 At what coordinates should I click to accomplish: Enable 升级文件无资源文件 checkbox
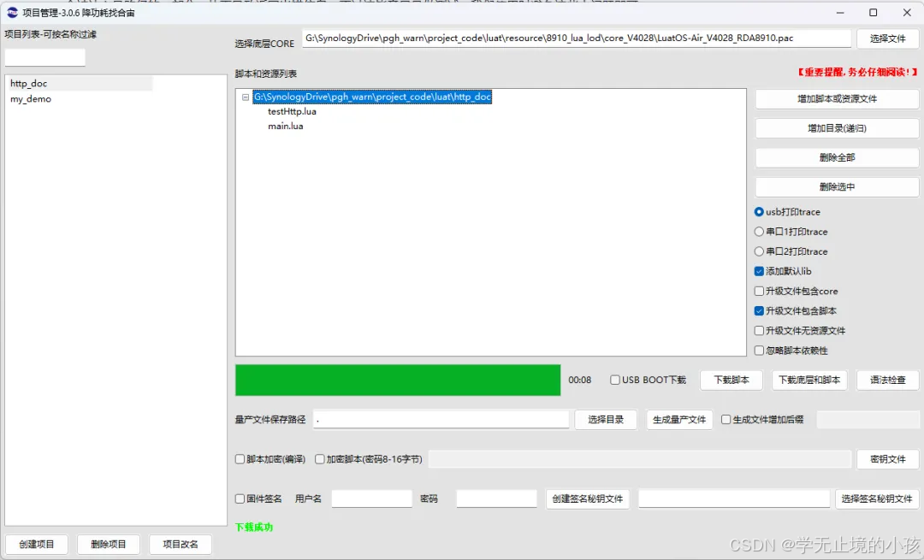(759, 331)
